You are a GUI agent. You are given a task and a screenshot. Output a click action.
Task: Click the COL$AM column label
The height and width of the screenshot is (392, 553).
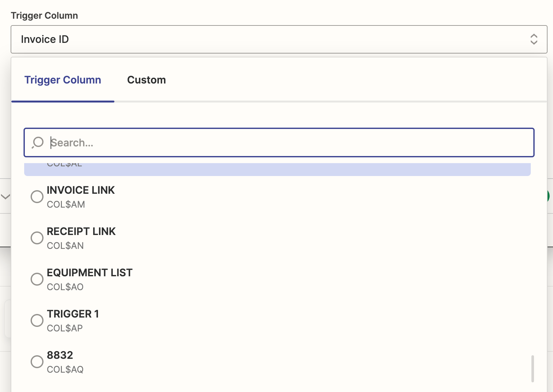click(66, 204)
